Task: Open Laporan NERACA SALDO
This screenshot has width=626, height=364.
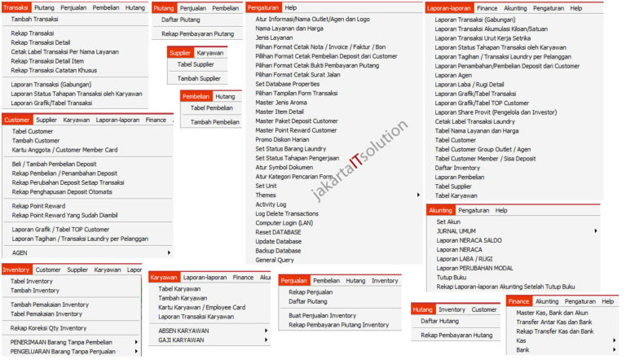Action: point(469,240)
